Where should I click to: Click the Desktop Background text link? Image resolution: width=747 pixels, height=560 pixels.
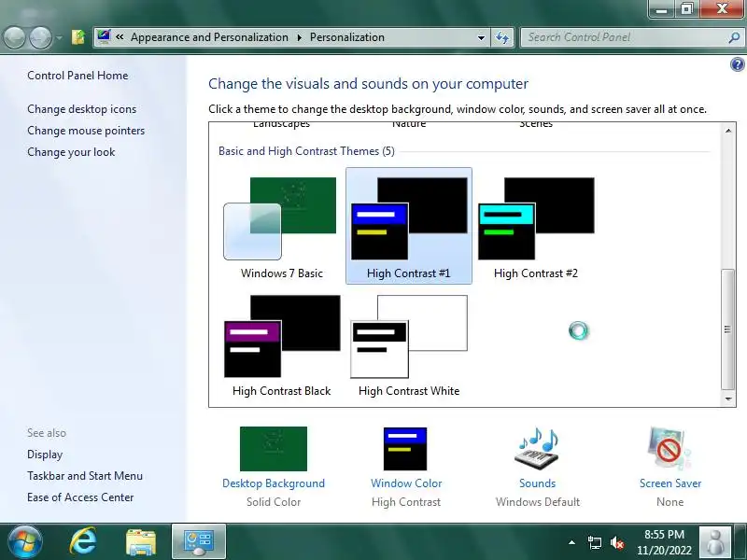click(274, 483)
